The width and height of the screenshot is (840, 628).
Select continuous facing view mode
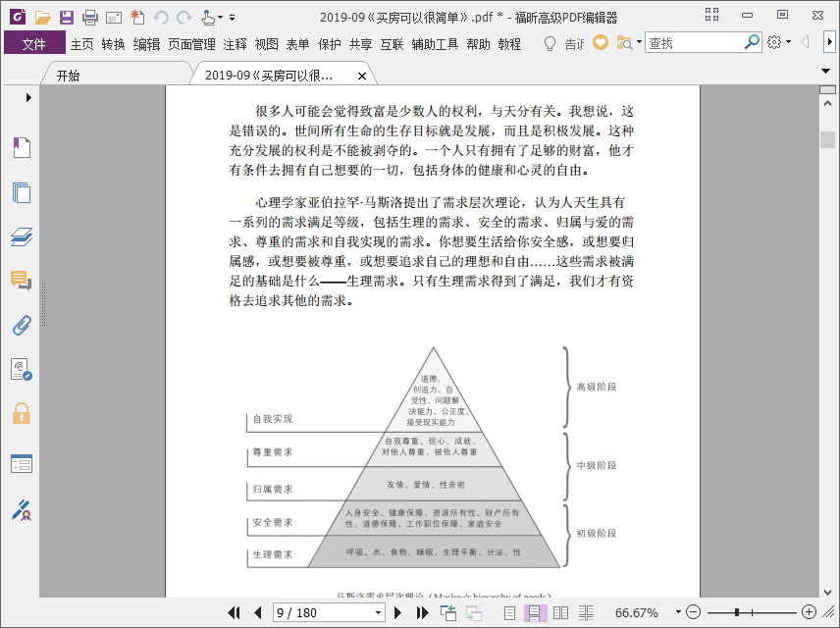point(586,612)
